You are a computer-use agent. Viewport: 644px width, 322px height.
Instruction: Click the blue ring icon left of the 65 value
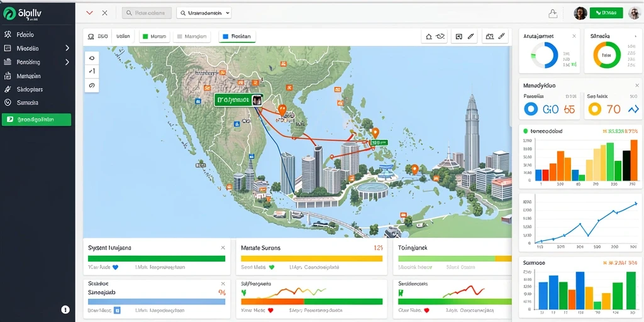coord(531,109)
